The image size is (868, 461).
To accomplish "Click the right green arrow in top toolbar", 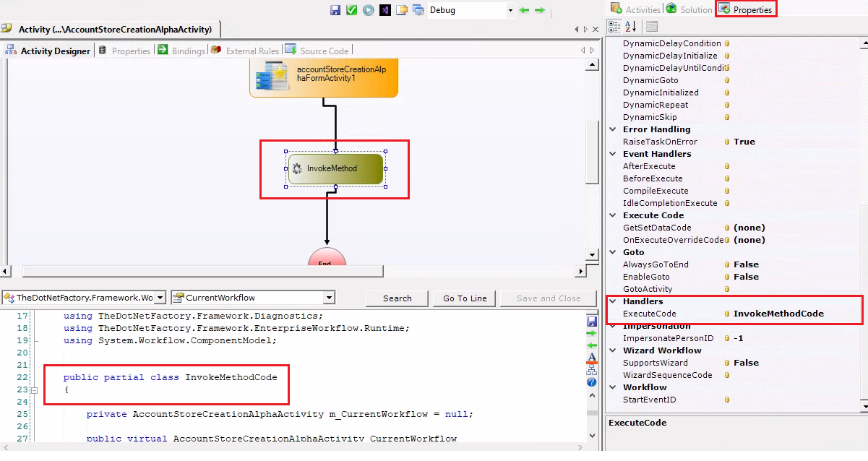I will [539, 10].
